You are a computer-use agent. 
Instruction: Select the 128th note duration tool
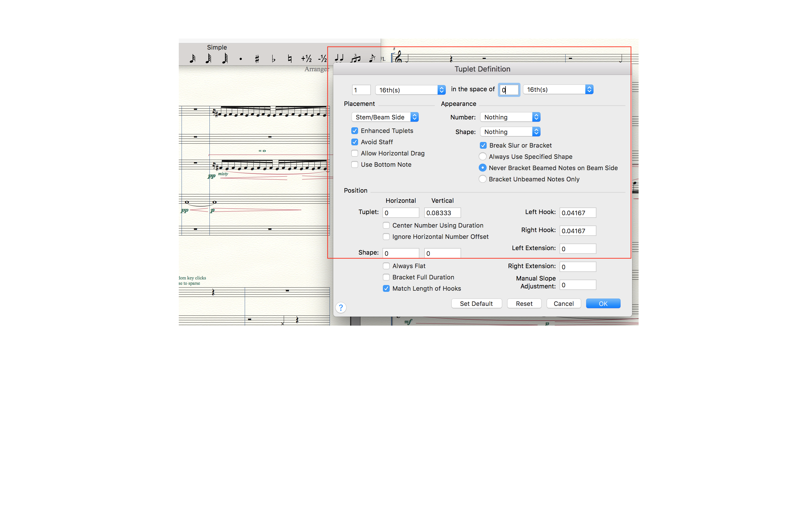(x=225, y=59)
